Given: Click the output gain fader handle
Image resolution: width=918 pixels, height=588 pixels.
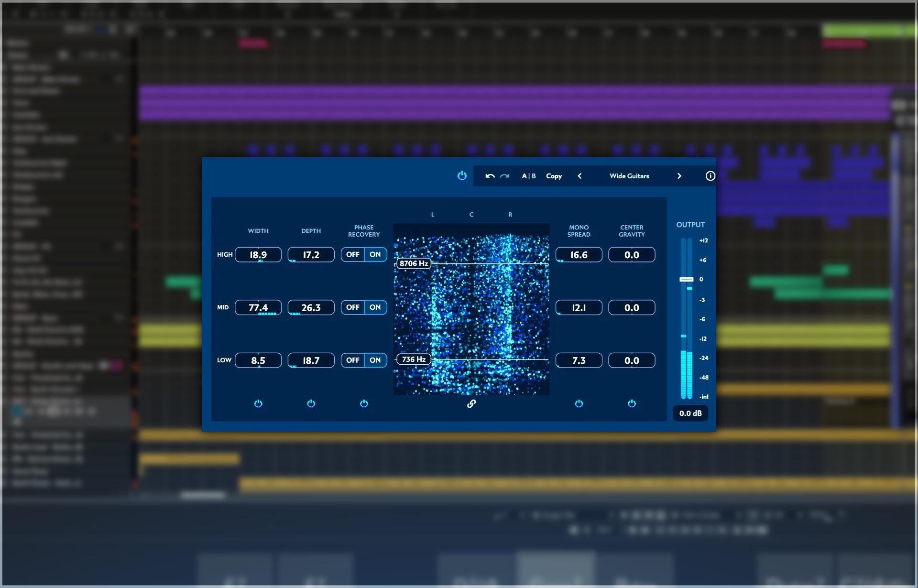Looking at the screenshot, I should pyautogui.click(x=687, y=279).
